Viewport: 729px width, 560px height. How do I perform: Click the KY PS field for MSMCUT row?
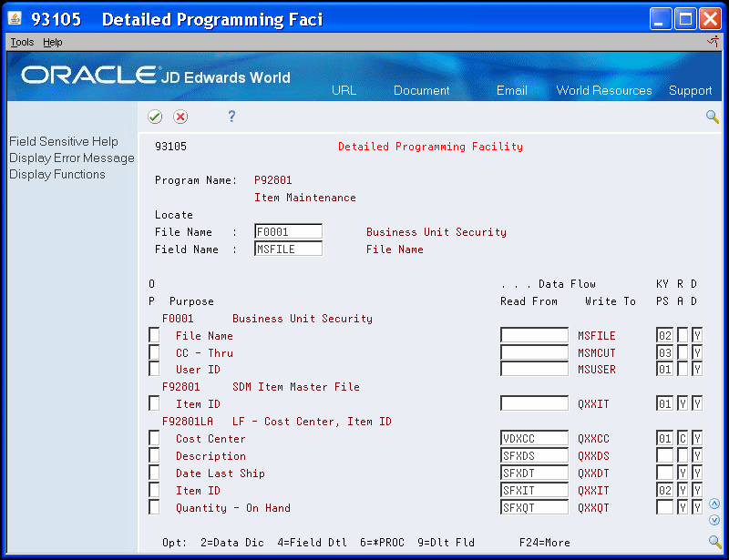point(664,352)
